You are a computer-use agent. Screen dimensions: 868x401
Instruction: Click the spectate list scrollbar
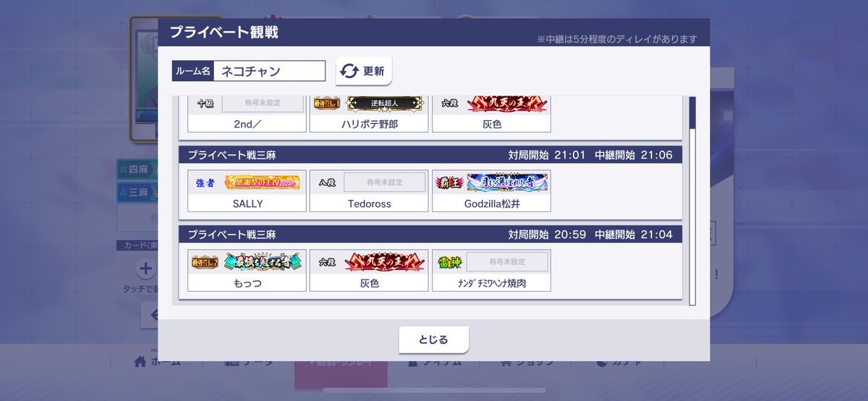[x=692, y=199]
